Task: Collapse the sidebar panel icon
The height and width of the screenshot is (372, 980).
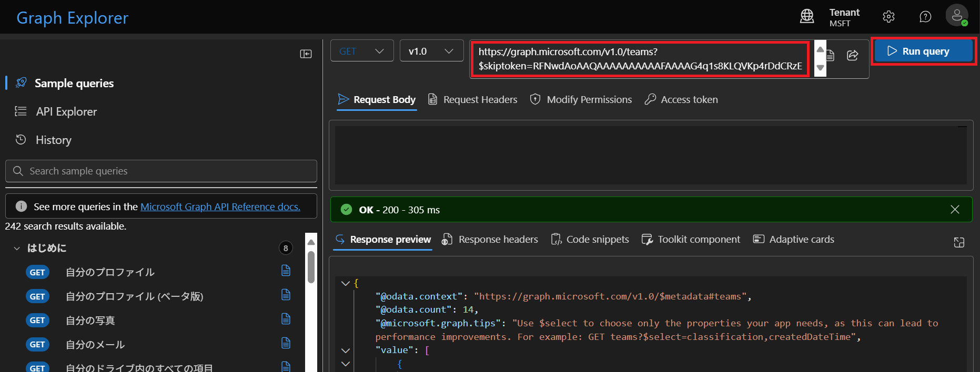Action: point(306,54)
